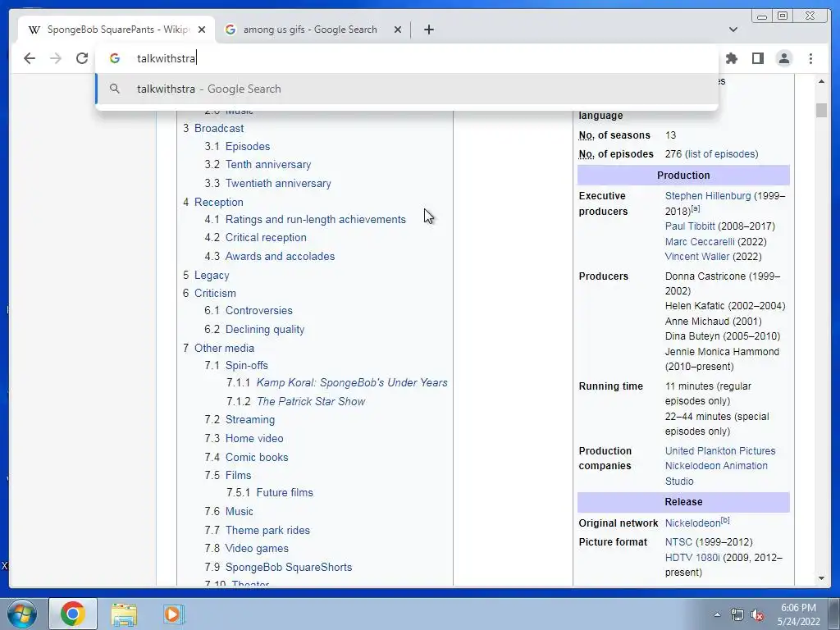Click the Chrome taskbar icon
This screenshot has height=630, width=840.
coord(73,614)
